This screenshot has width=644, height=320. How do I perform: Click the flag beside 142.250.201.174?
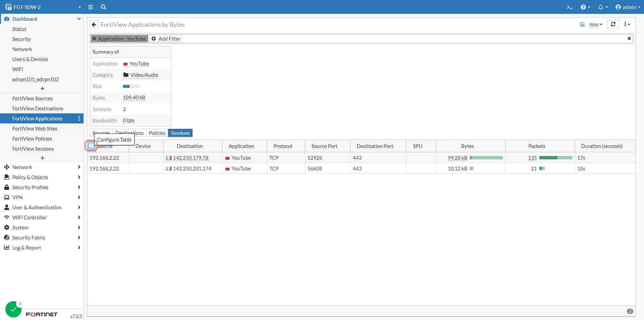[169, 169]
